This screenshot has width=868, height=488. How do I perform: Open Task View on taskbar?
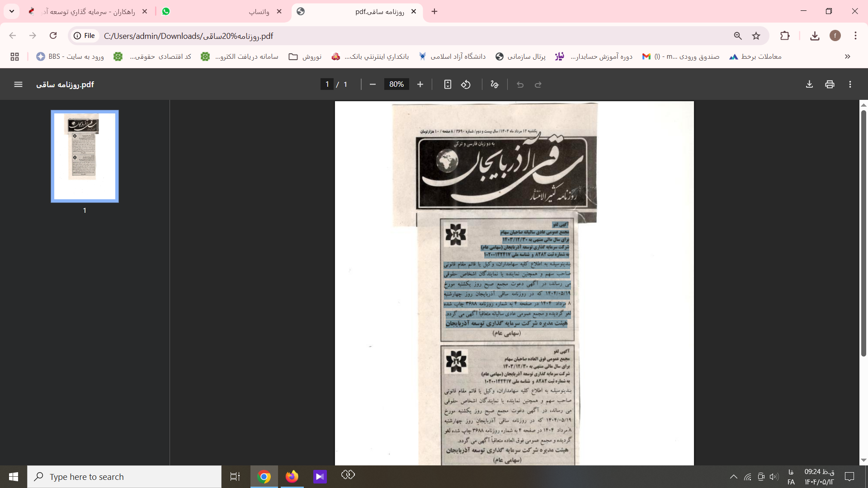pos(235,477)
